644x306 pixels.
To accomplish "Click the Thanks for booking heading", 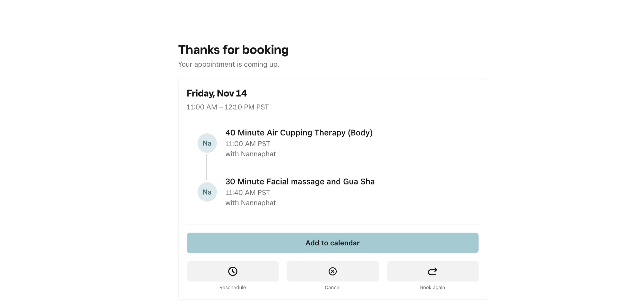I will [x=233, y=50].
